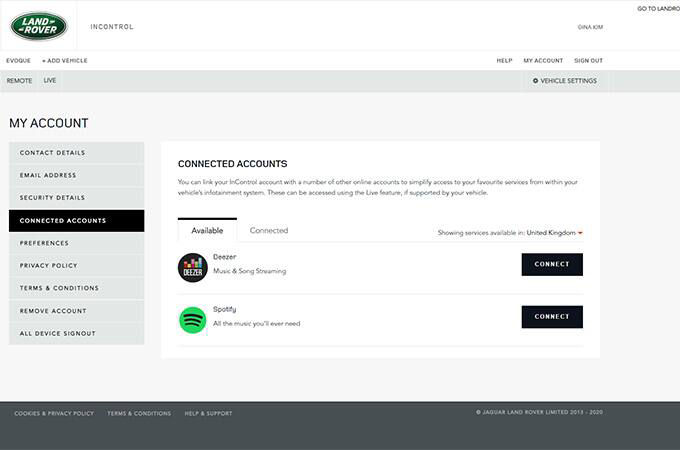Screen dimensions: 680x450
Task: Click the Spotify service logo
Action: 193,320
